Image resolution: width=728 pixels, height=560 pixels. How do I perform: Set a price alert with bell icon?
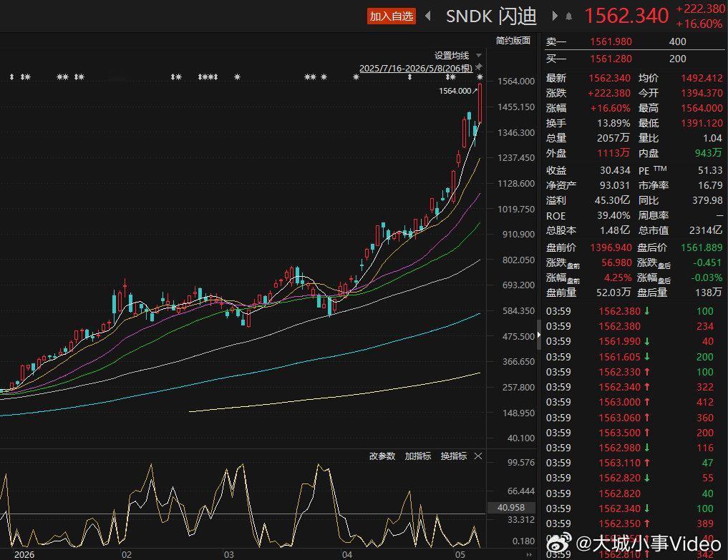[x=569, y=16]
